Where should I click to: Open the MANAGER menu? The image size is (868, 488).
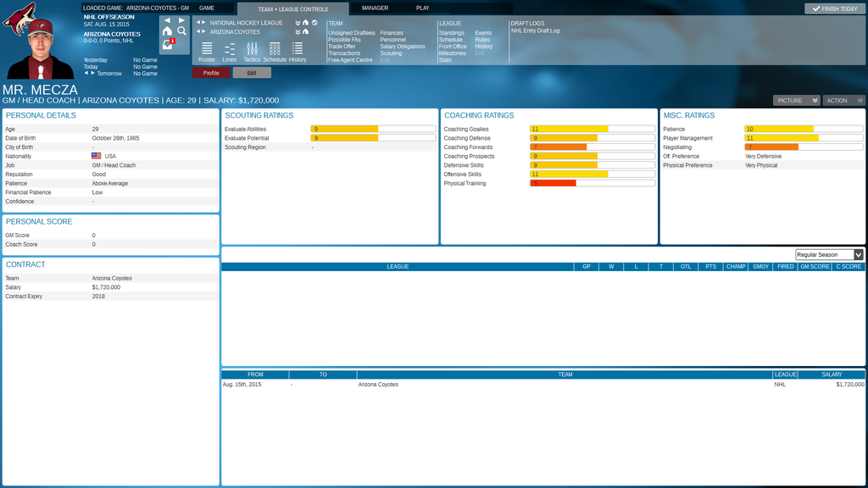(375, 8)
